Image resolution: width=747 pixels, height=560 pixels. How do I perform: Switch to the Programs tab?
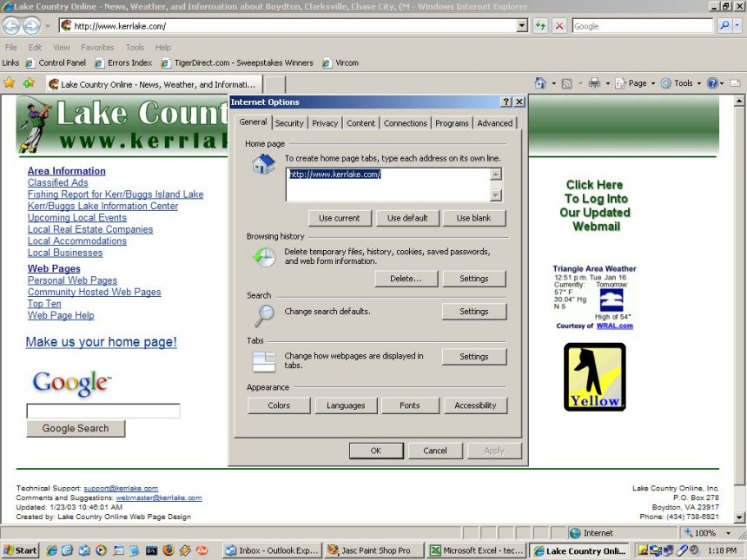point(452,123)
